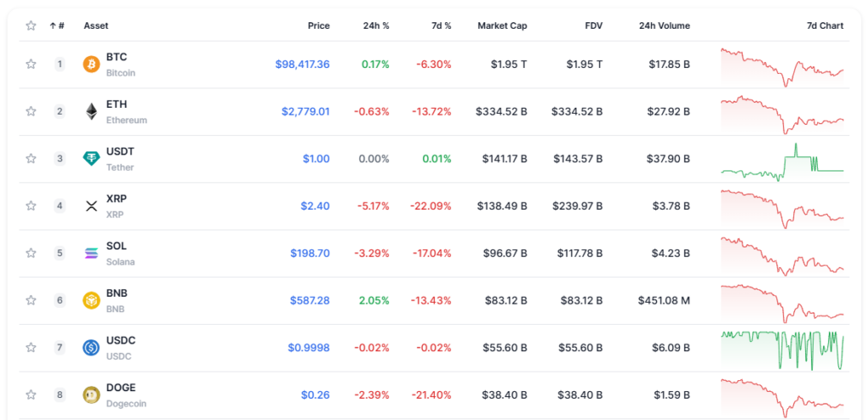Open XRP's 7d sparkline chart

pos(782,210)
